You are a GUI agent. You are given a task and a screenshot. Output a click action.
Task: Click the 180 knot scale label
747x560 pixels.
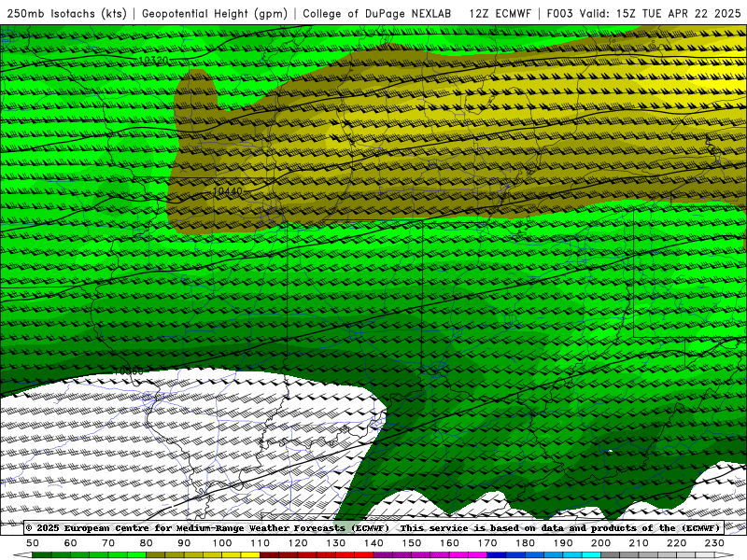525,543
